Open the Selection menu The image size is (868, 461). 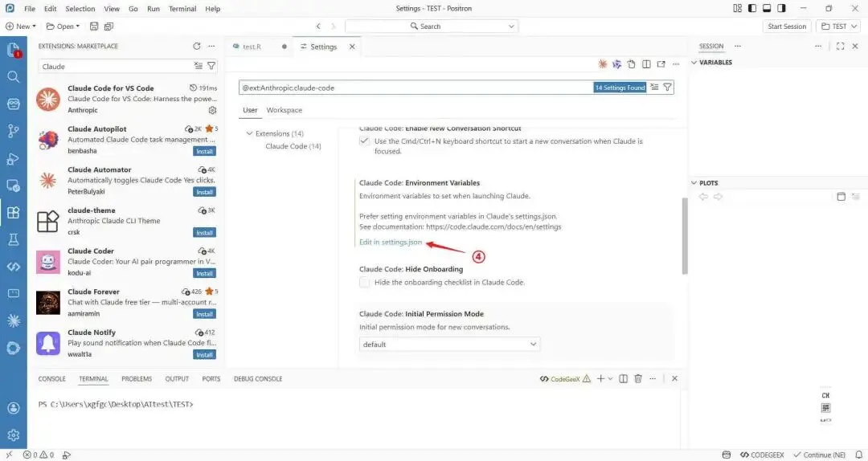[80, 8]
